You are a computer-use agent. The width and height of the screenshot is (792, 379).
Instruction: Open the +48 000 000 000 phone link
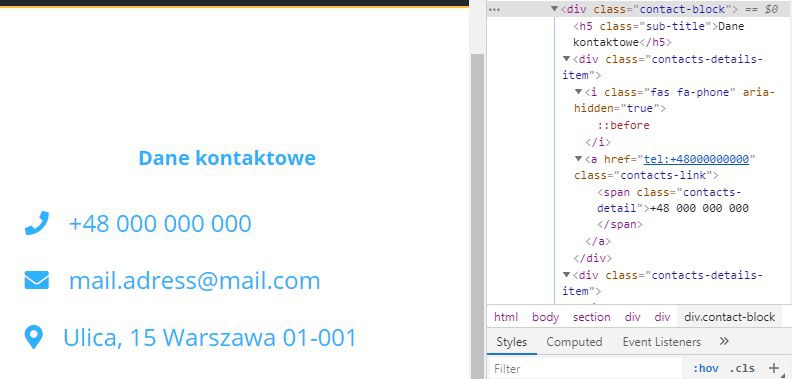pos(160,223)
